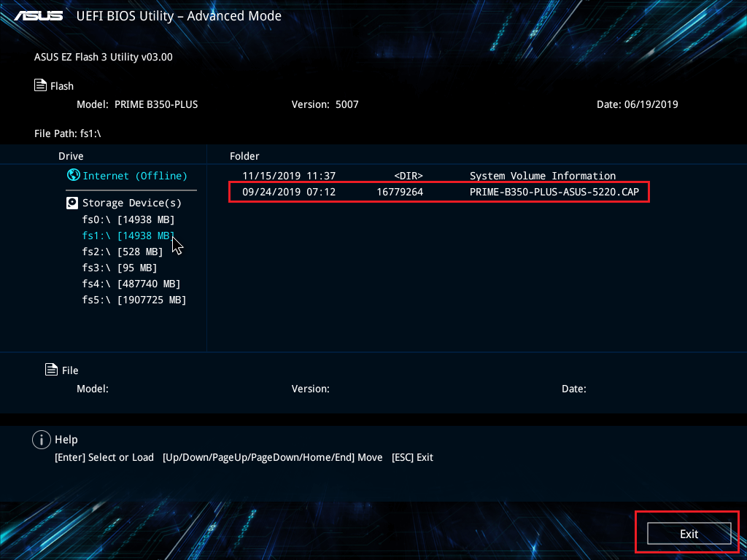Viewport: 747px width, 560px height.
Task: Click the ASUS logo in the header
Action: click(38, 15)
